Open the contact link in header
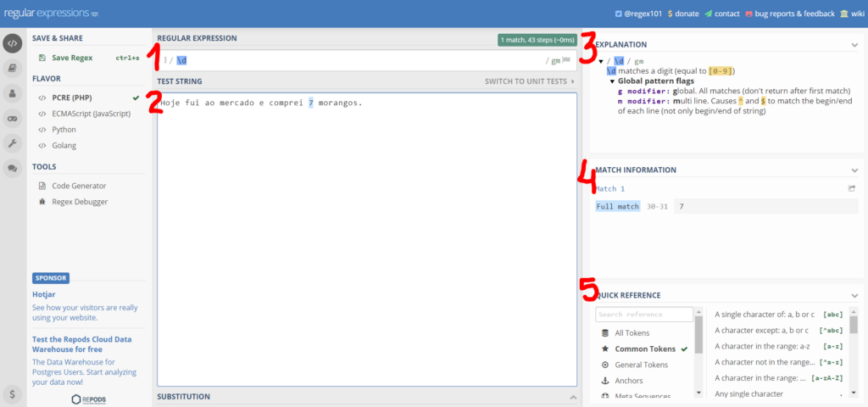The height and width of the screenshot is (407, 868). (x=722, y=14)
